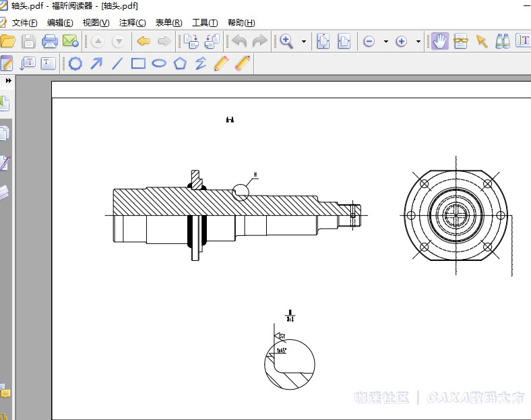The height and width of the screenshot is (420, 531).
Task: Click the Open file folder icon
Action: (8, 41)
